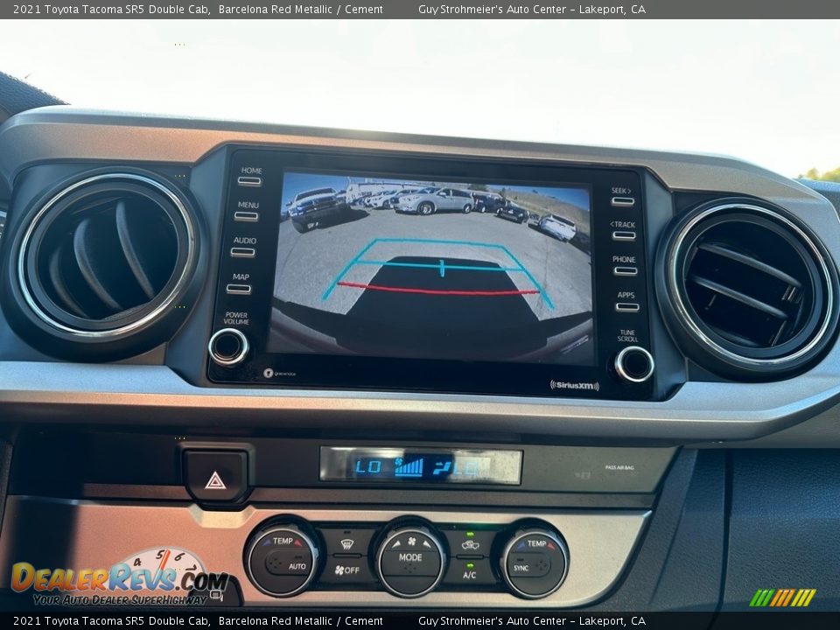
Task: Click the top caption '2021 Toyota Tacoma SR5 Double Cab'
Action: coord(111,9)
